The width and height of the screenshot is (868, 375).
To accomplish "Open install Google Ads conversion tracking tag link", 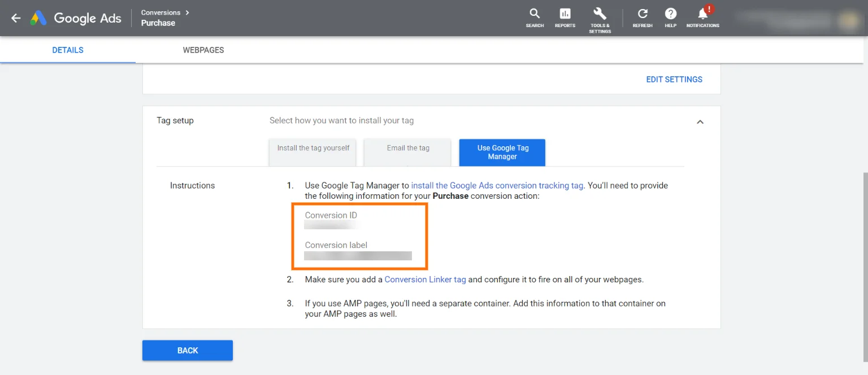I will point(497,185).
